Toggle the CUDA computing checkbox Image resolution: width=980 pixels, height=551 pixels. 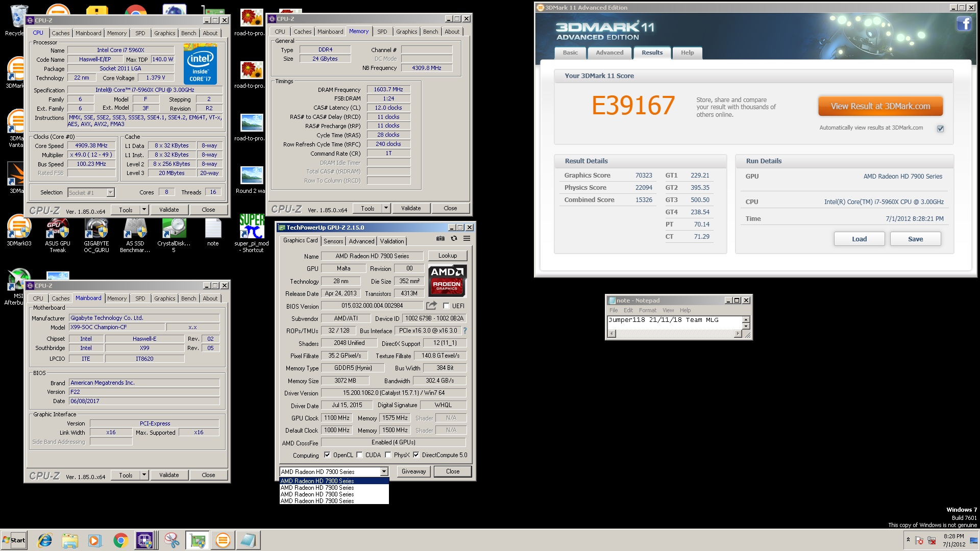click(x=359, y=455)
